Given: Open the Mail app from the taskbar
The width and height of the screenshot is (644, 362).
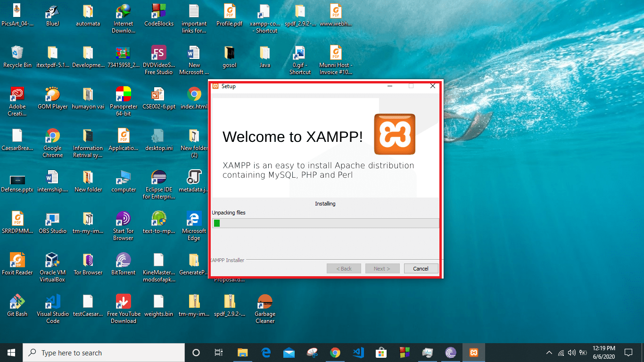Looking at the screenshot, I should coord(289,352).
